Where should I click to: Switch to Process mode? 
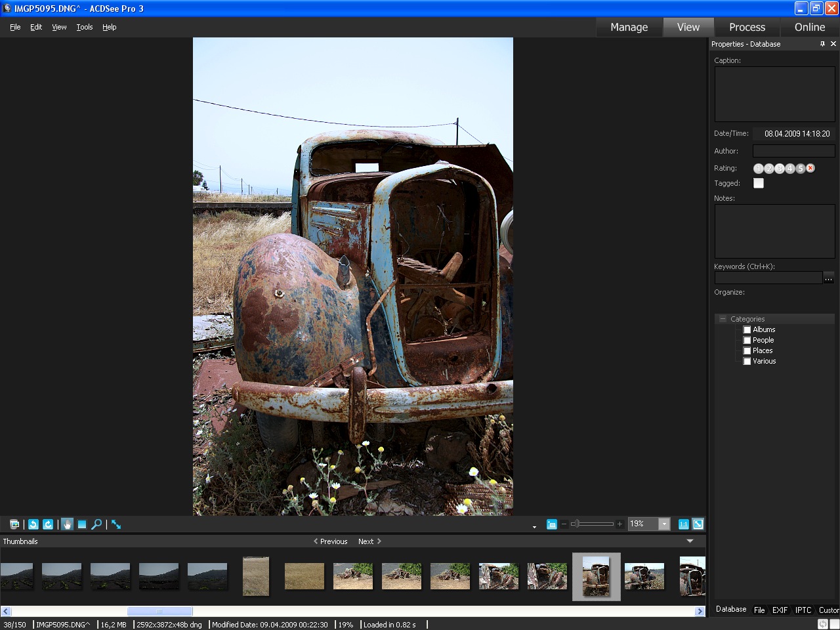click(x=747, y=27)
